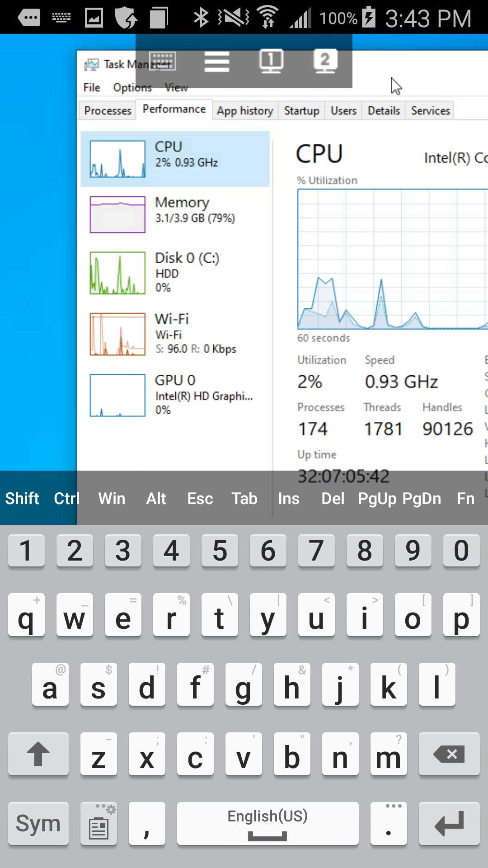Tap the number 1 key
This screenshot has height=868, width=488.
(26, 551)
